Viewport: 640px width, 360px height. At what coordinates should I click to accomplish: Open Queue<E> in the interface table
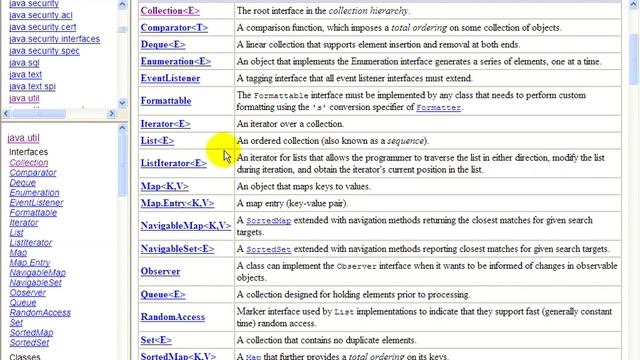coord(163,295)
